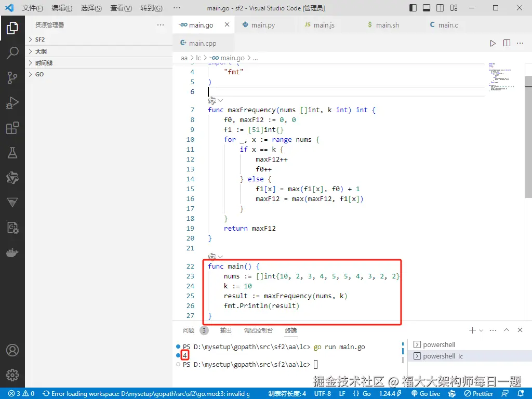Open explorer panel more actions ellipsis
This screenshot has height=399, width=532.
161,25
